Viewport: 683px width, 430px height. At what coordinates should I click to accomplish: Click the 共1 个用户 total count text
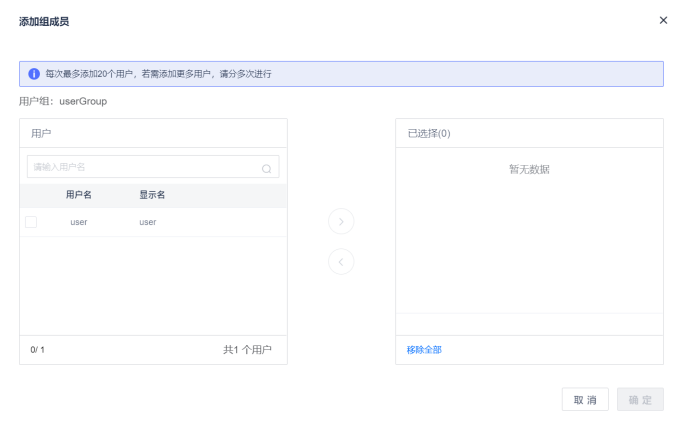pyautogui.click(x=247, y=350)
